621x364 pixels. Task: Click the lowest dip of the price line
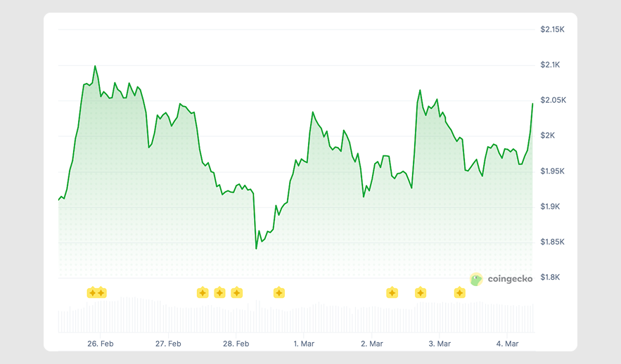point(256,248)
